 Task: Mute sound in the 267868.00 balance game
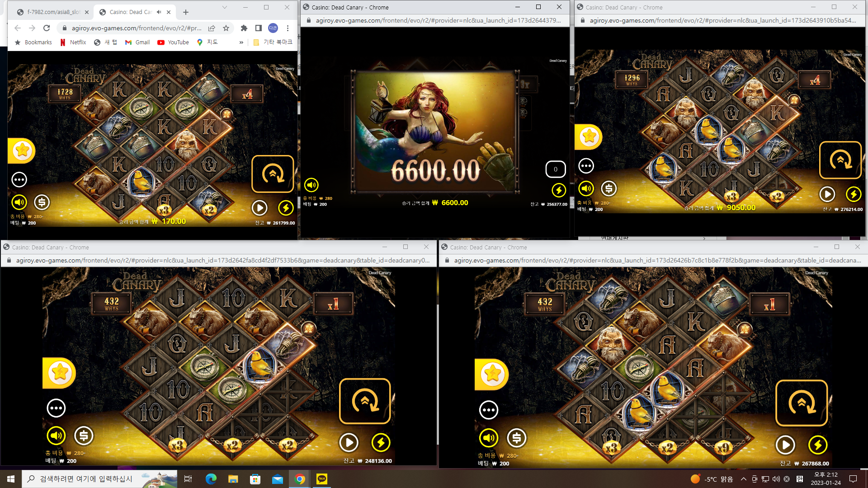(489, 437)
